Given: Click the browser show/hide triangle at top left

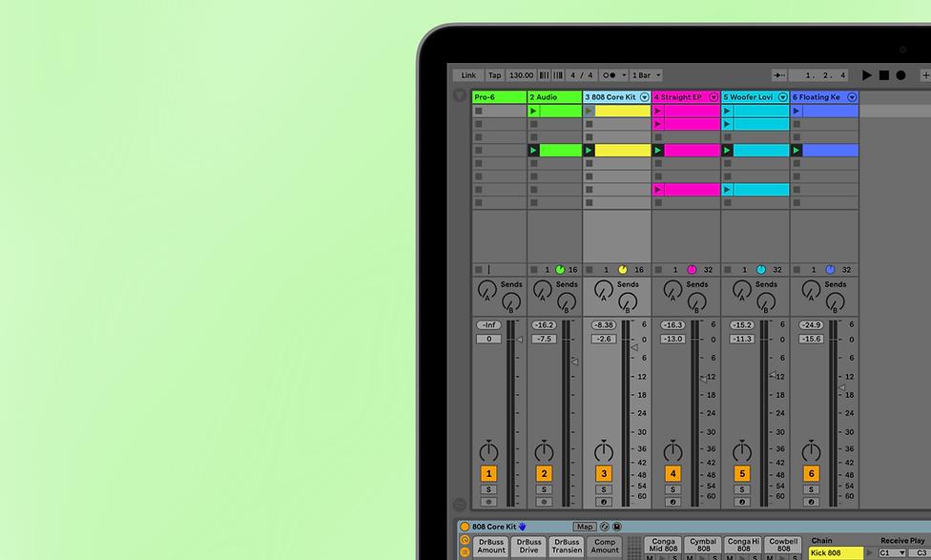Looking at the screenshot, I should click(x=460, y=95).
